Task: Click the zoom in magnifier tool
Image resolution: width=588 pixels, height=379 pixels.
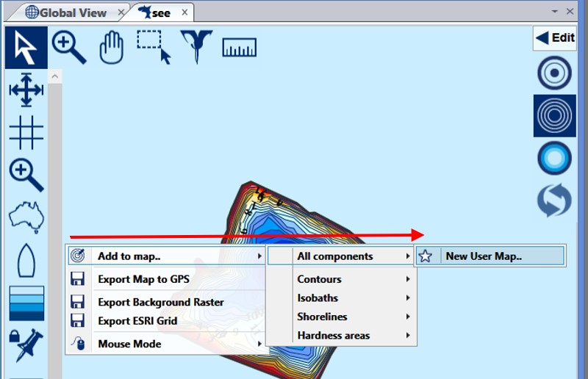Action: [x=69, y=48]
